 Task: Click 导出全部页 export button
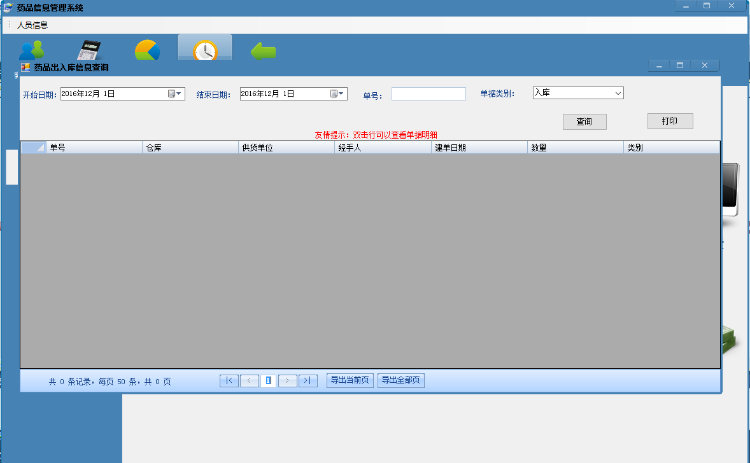[401, 380]
